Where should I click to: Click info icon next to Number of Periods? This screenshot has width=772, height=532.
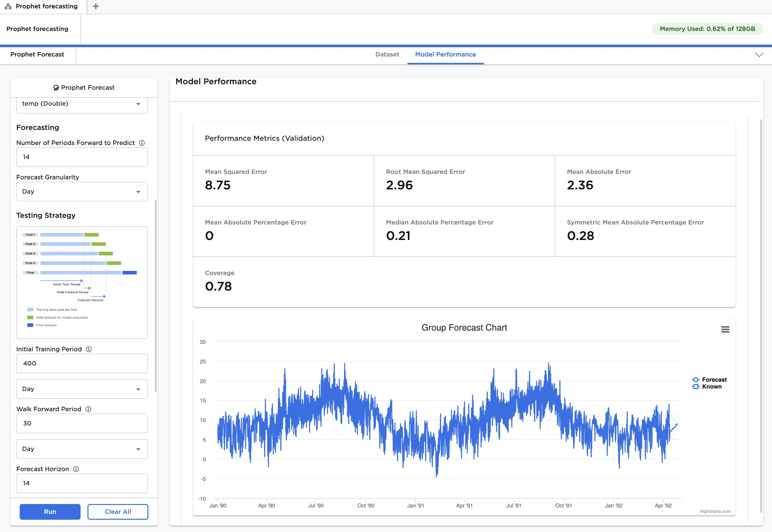[142, 143]
